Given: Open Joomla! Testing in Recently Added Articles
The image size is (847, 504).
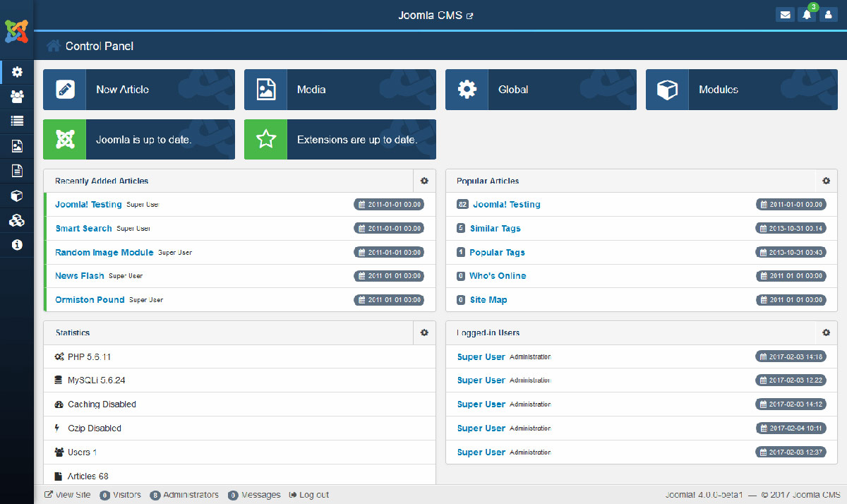Looking at the screenshot, I should click(88, 205).
